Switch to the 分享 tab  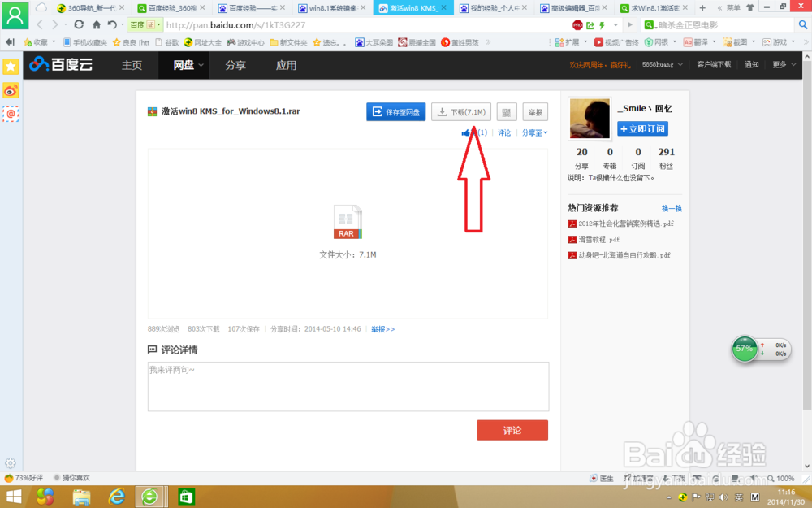(235, 65)
